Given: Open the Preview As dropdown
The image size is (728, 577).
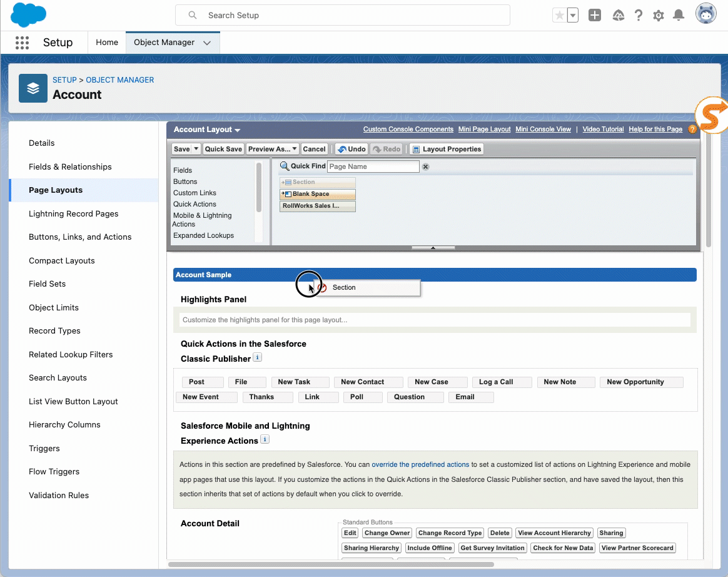Looking at the screenshot, I should coord(272,149).
